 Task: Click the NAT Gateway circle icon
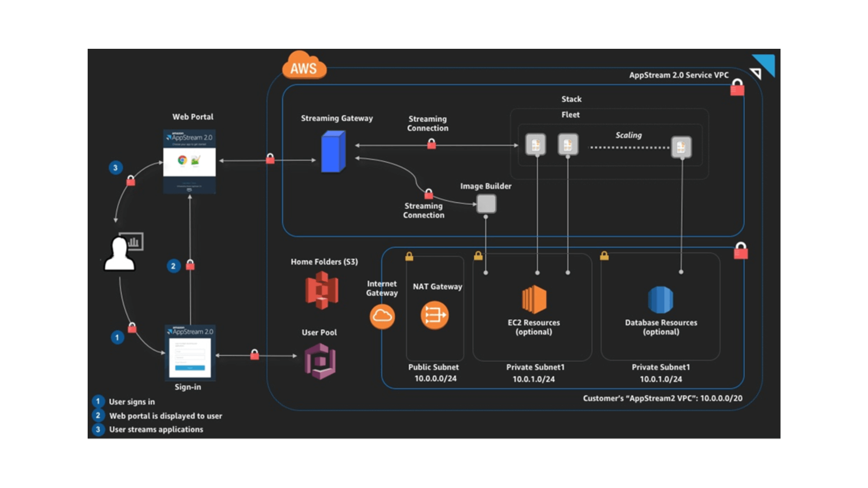[x=434, y=315]
